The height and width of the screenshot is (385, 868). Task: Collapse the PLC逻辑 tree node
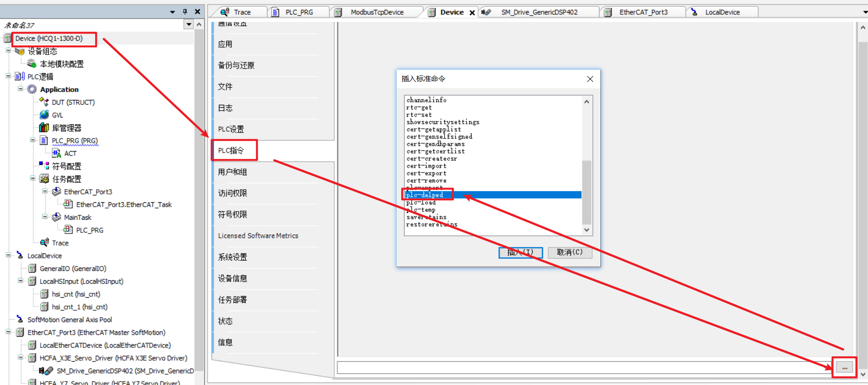click(x=8, y=76)
